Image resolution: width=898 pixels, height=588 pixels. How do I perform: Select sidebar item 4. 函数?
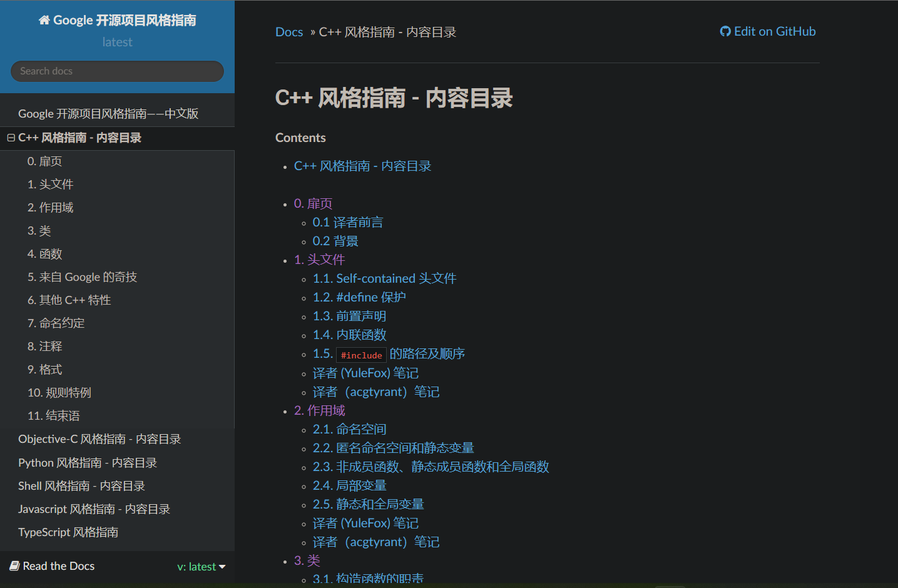click(x=117, y=254)
